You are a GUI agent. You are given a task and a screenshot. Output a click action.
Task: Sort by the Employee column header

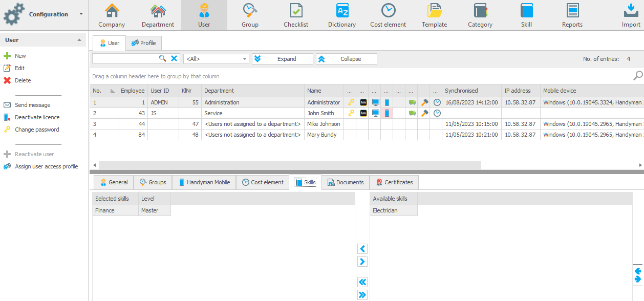tap(133, 91)
